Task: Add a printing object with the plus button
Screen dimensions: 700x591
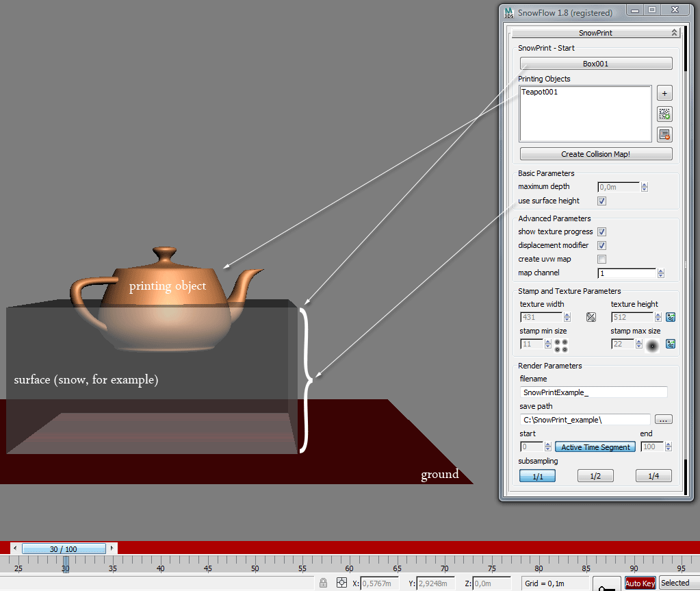Action: click(x=664, y=93)
